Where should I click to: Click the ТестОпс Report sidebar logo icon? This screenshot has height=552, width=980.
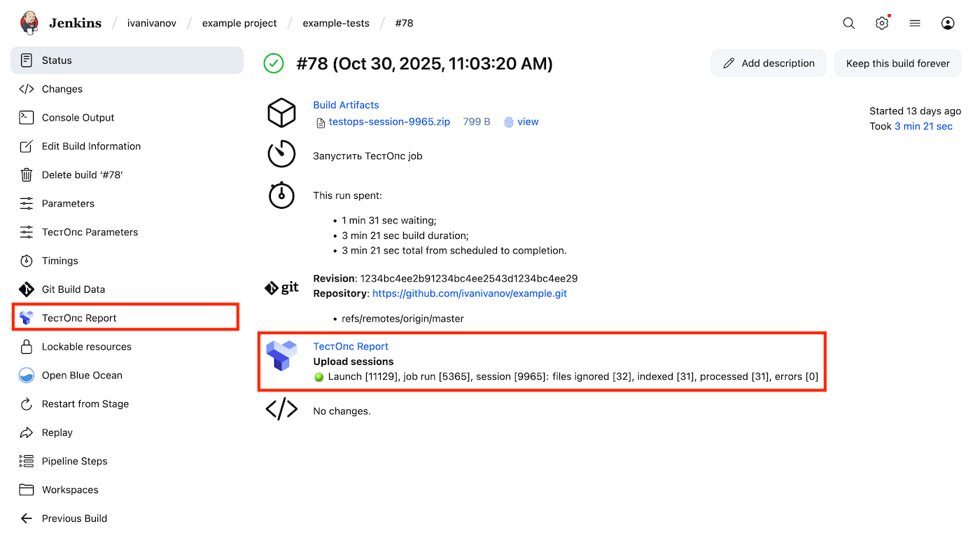pos(27,318)
